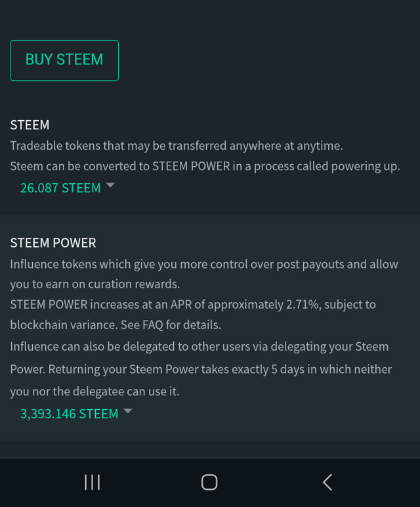420x507 pixels.
Task: Click the 'Influence tokens' description paragraph
Action: pos(204,274)
